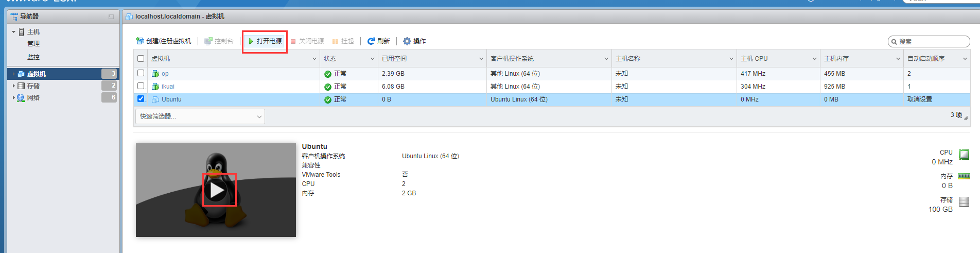Viewport: 980px width, 253px height.
Task: Click the storage disk icon in summary
Action: tap(964, 202)
